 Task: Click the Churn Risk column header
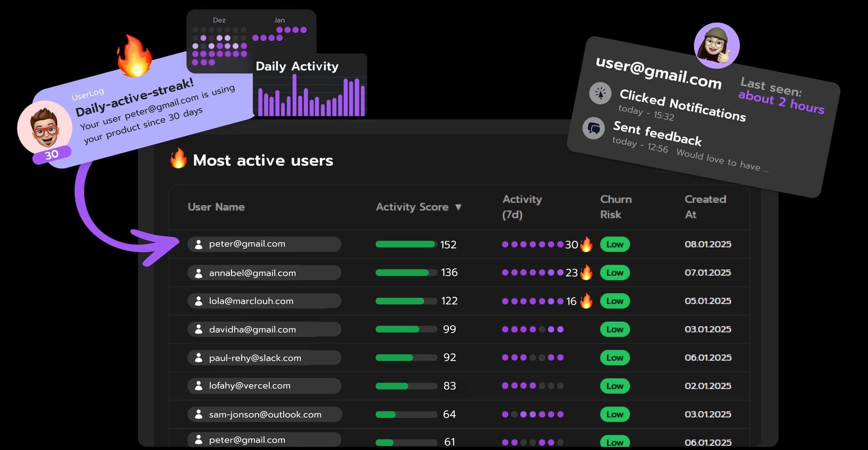pos(616,207)
